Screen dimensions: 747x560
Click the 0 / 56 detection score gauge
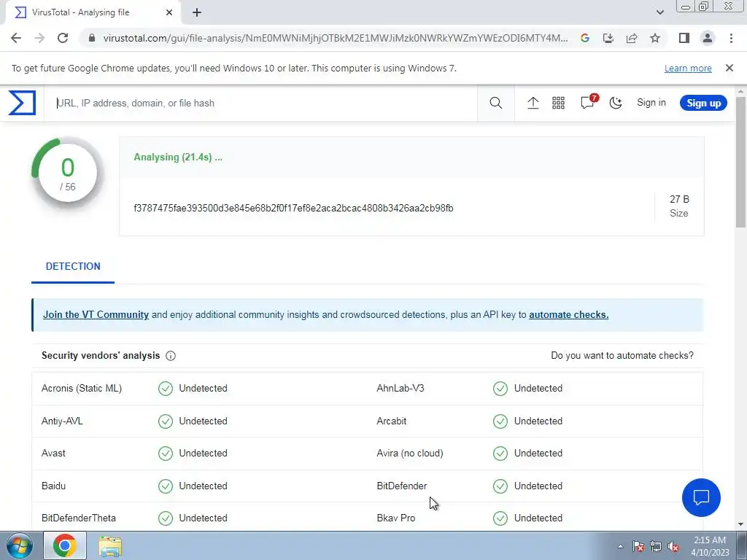[67, 173]
